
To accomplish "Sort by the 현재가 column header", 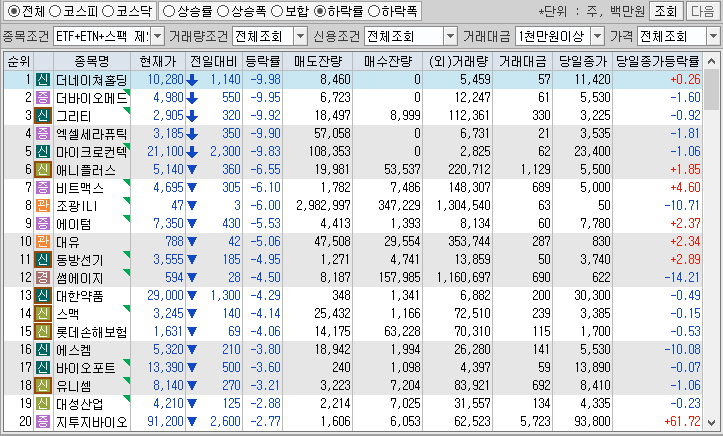I will click(158, 61).
